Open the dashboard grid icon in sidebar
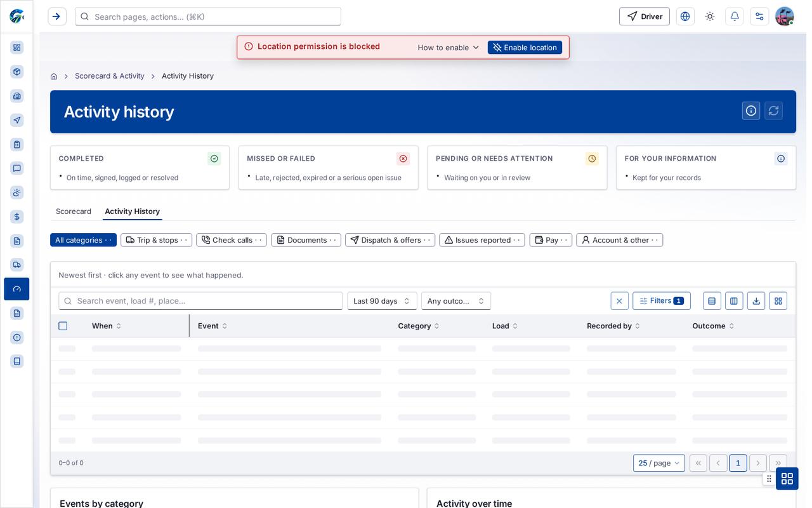This screenshot has width=812, height=508. 17,48
